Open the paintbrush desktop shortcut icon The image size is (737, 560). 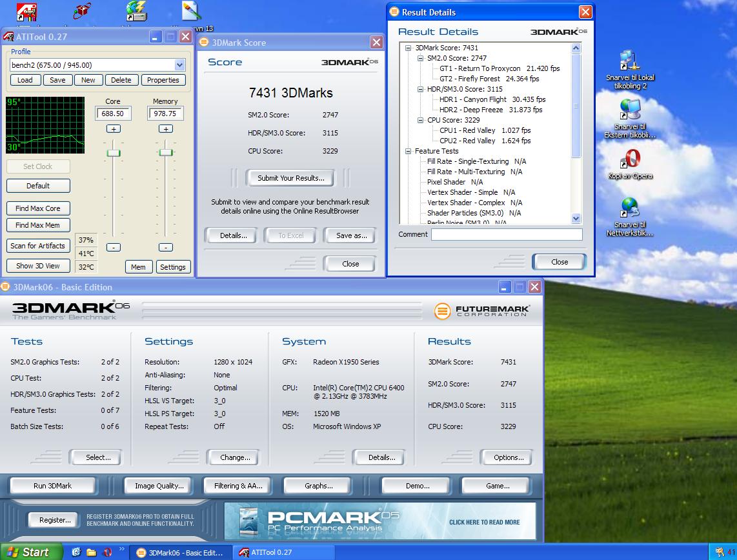pos(191,11)
